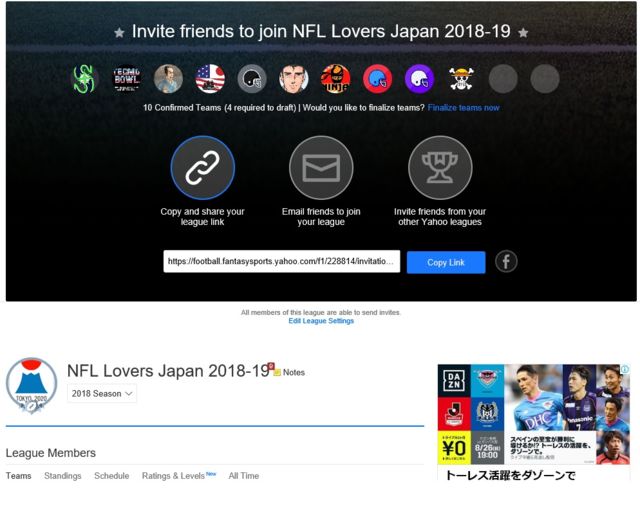Click the Tecmo Bowl team avatar
The width and height of the screenshot is (640, 527).
coord(127,79)
